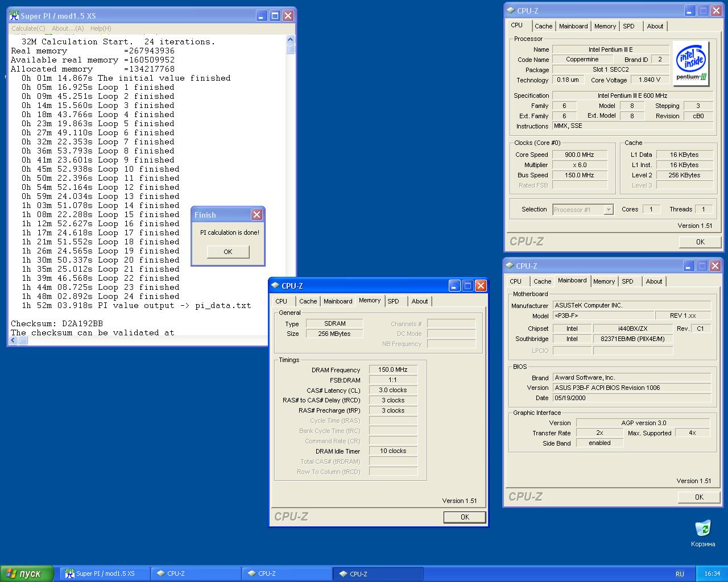Viewport: 728px width, 582px height.
Task: Open the Help(H) menu in Super PI
Action: pos(101,28)
